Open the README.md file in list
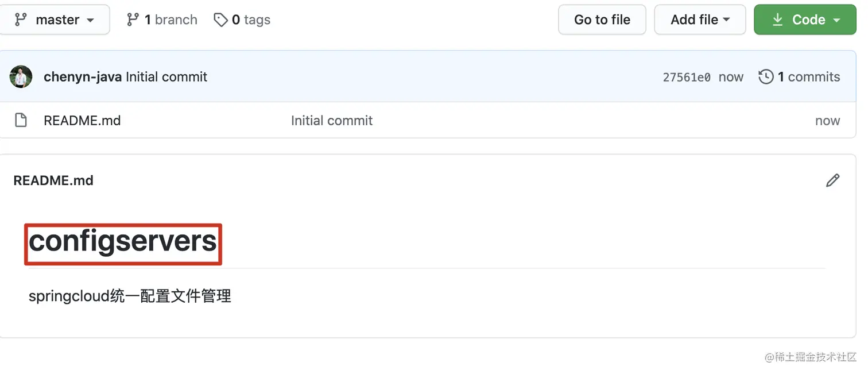The width and height of the screenshot is (868, 374). [82, 121]
